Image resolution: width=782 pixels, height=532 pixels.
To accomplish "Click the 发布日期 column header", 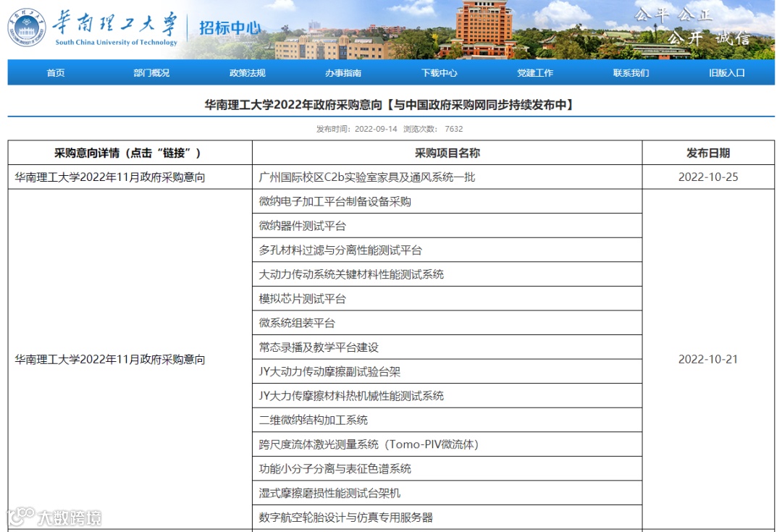I will pyautogui.click(x=708, y=153).
